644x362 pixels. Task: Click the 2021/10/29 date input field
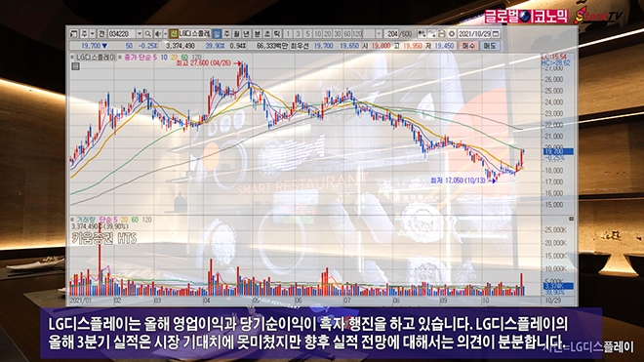pyautogui.click(x=474, y=34)
